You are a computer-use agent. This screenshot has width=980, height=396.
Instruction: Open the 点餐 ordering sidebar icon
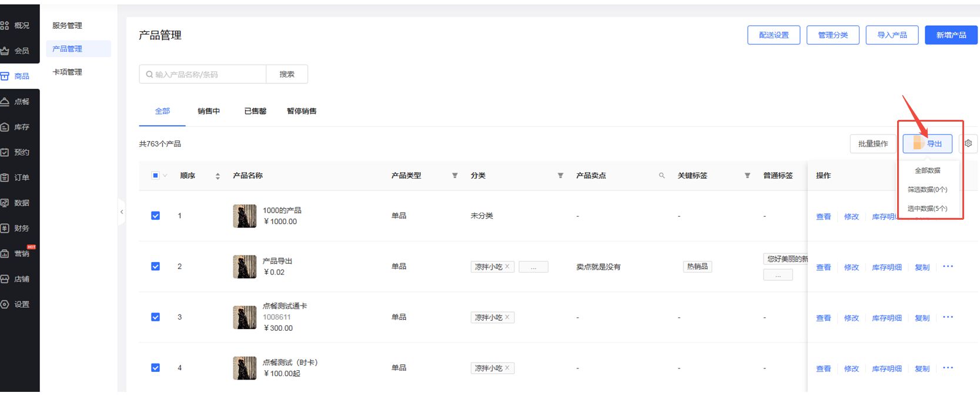[5, 102]
